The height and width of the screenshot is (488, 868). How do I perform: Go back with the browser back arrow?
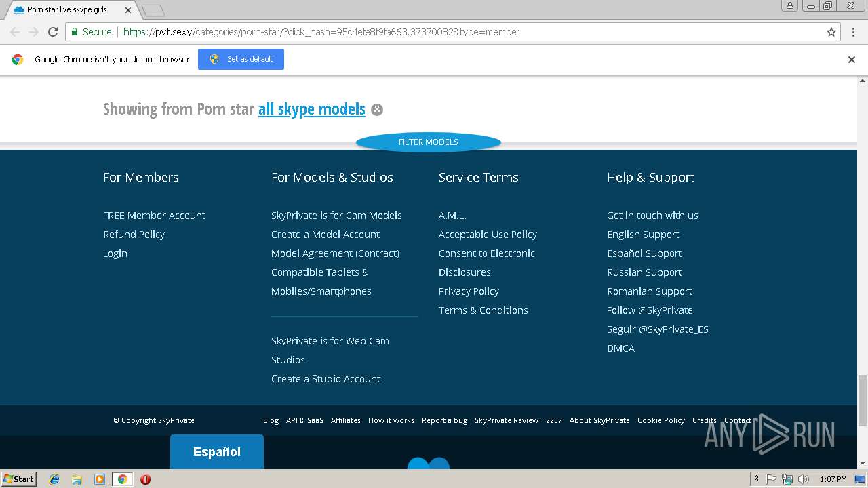point(15,32)
